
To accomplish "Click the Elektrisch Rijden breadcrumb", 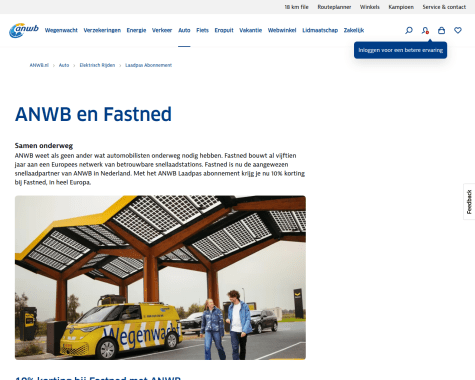I will (x=97, y=65).
